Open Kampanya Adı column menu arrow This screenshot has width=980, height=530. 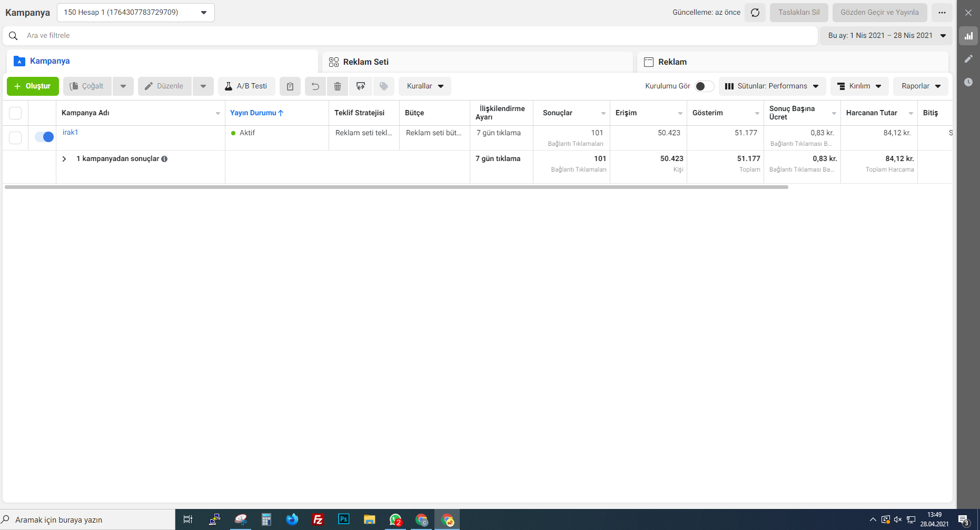tap(218, 114)
